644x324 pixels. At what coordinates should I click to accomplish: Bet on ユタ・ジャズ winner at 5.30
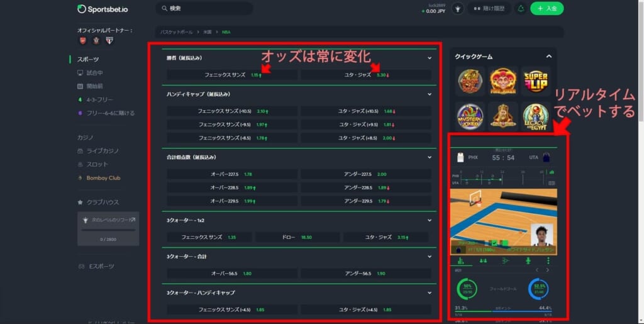click(366, 75)
